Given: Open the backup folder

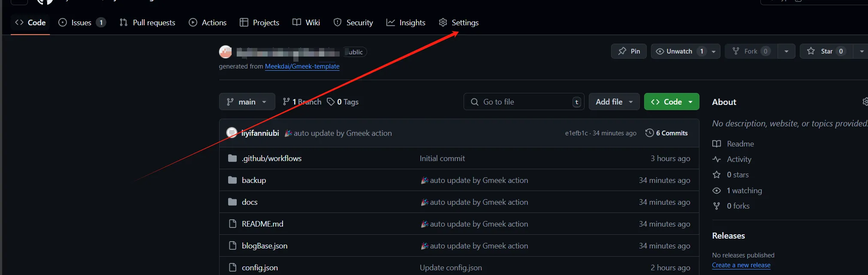Looking at the screenshot, I should (254, 180).
